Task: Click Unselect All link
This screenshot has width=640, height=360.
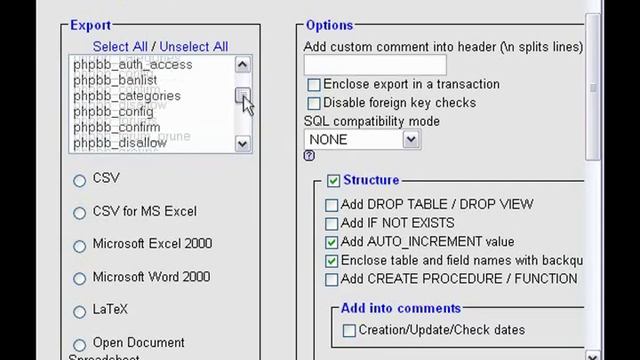Action: [x=194, y=47]
